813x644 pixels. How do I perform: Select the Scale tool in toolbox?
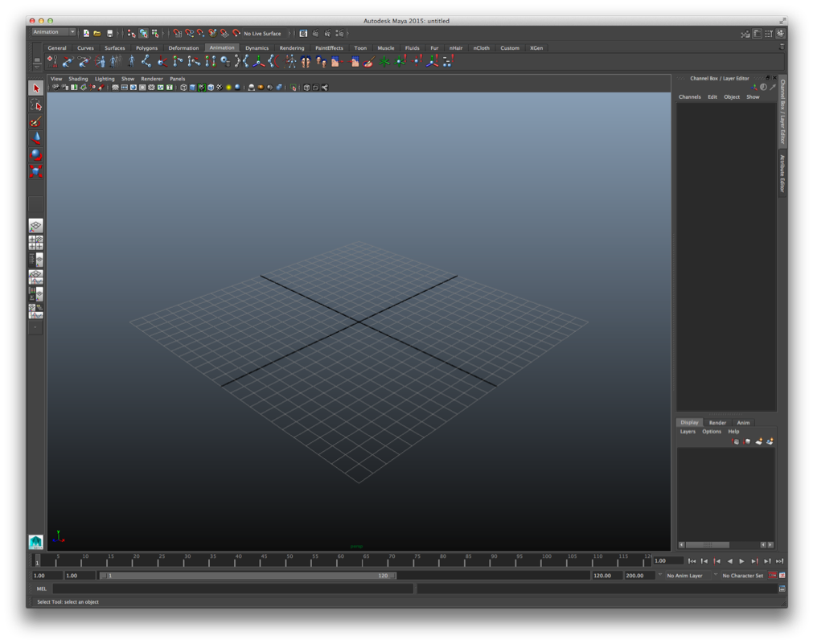click(36, 171)
